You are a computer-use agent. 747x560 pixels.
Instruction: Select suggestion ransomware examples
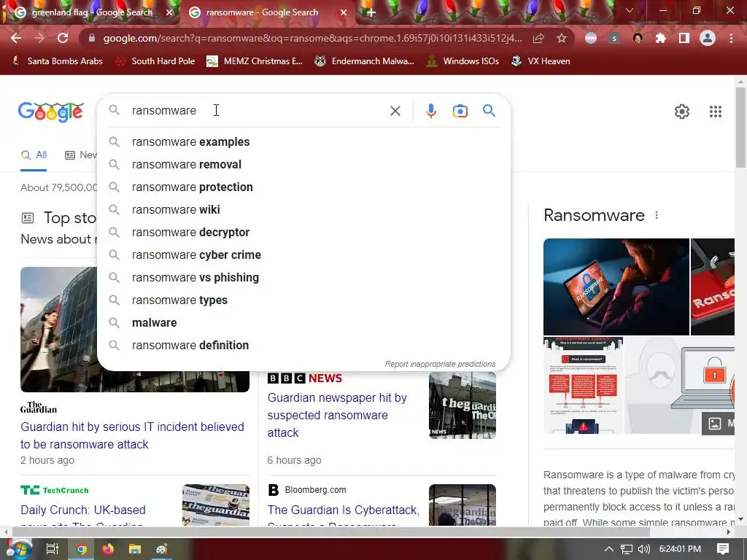(x=303, y=142)
